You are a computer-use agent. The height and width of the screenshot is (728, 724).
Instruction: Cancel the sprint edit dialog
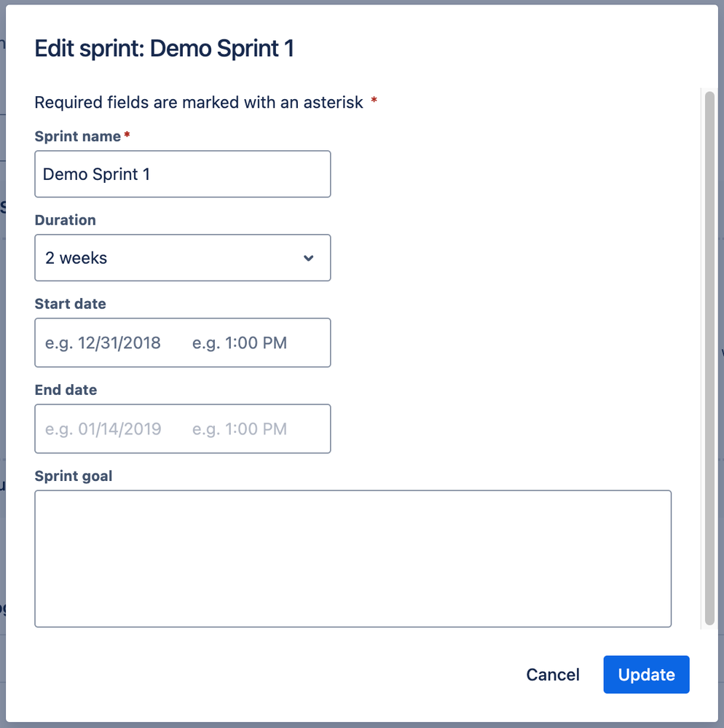tap(553, 675)
